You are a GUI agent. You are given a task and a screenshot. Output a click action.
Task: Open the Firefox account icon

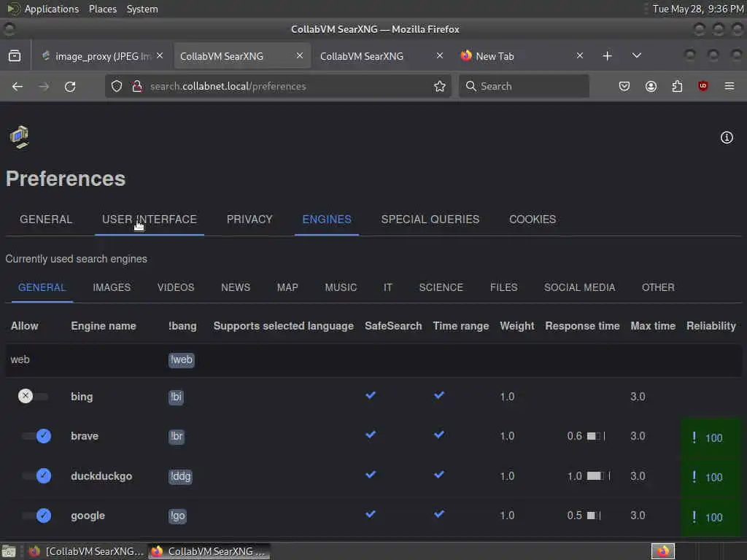pos(651,86)
